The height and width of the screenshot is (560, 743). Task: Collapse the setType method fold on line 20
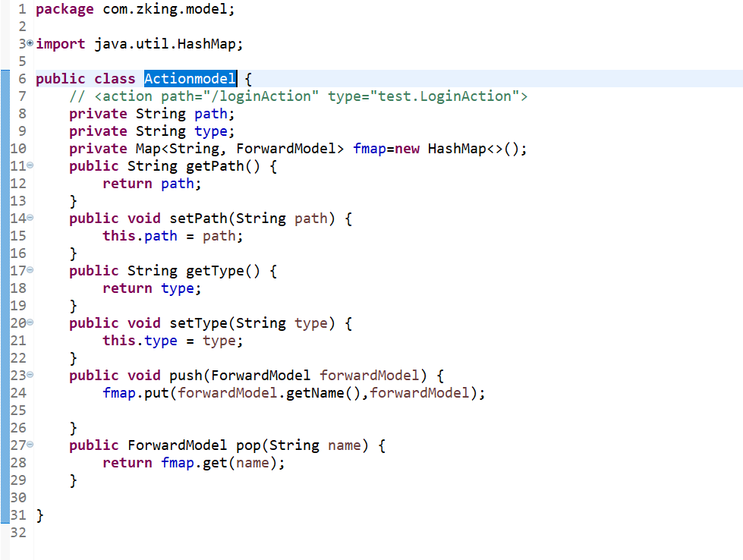[x=30, y=322]
